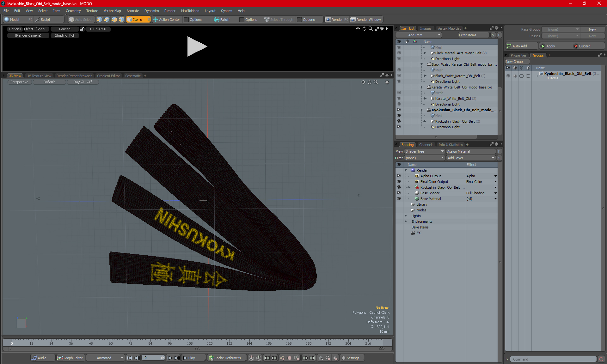Collapse the Render node in Shader Tree
Image resolution: width=607 pixels, height=364 pixels.
406,170
